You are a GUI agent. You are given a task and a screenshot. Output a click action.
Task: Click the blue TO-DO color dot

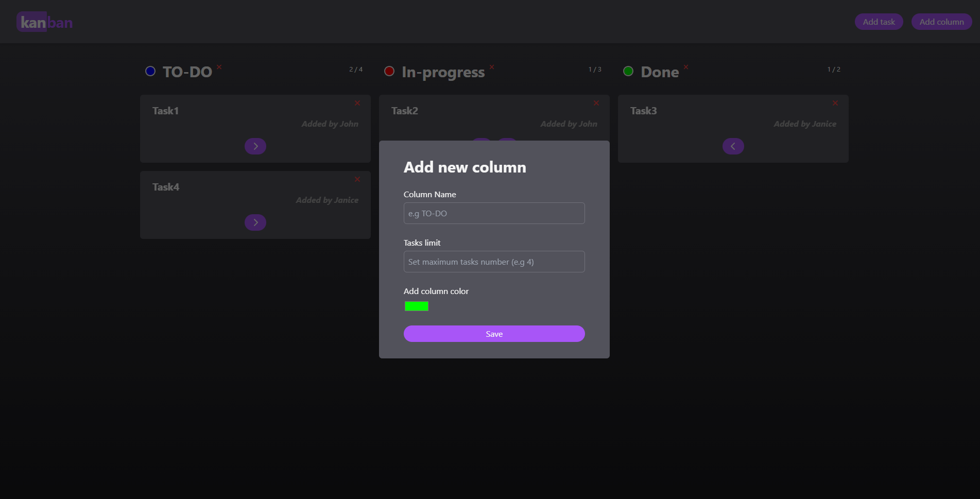(x=150, y=71)
